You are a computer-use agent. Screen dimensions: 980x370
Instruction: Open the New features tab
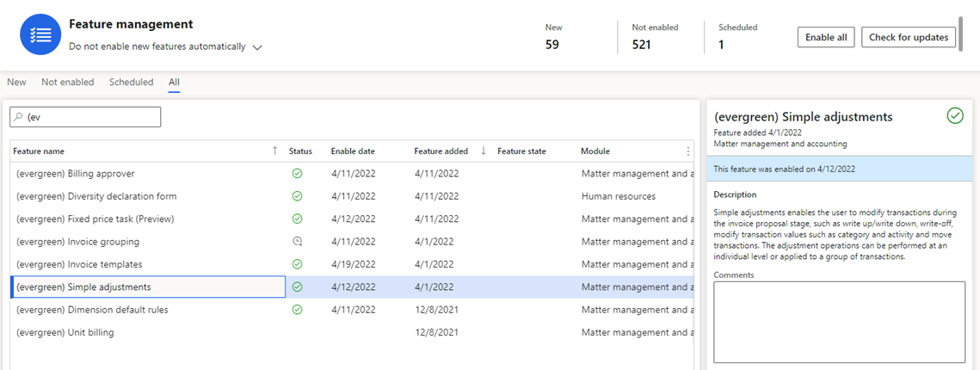pyautogui.click(x=17, y=82)
